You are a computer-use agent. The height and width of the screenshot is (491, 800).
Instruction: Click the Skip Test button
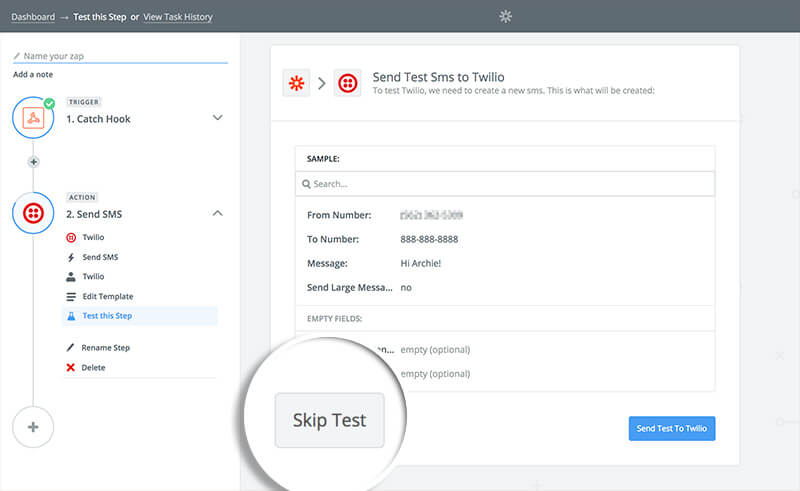click(x=330, y=420)
